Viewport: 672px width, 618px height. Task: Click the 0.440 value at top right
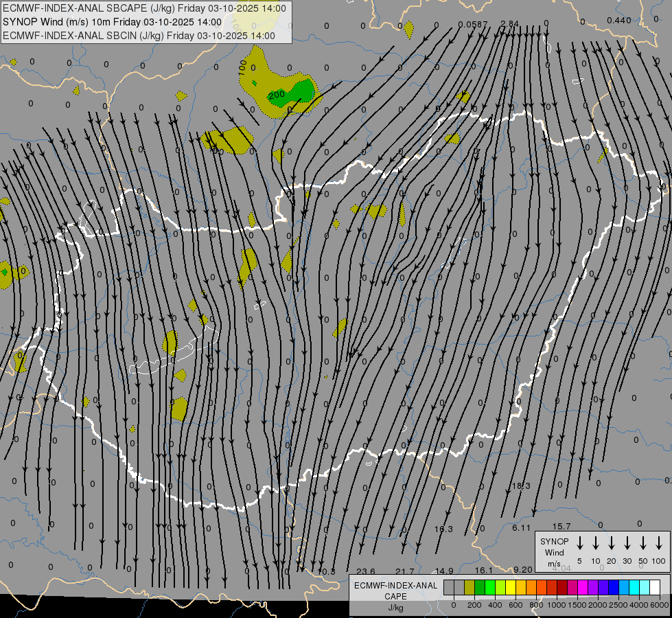pyautogui.click(x=618, y=20)
